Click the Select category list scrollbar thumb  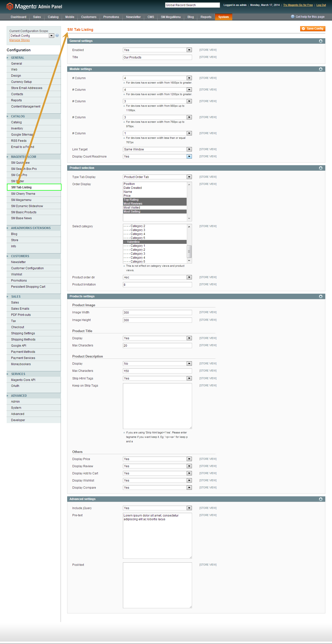pos(189,251)
